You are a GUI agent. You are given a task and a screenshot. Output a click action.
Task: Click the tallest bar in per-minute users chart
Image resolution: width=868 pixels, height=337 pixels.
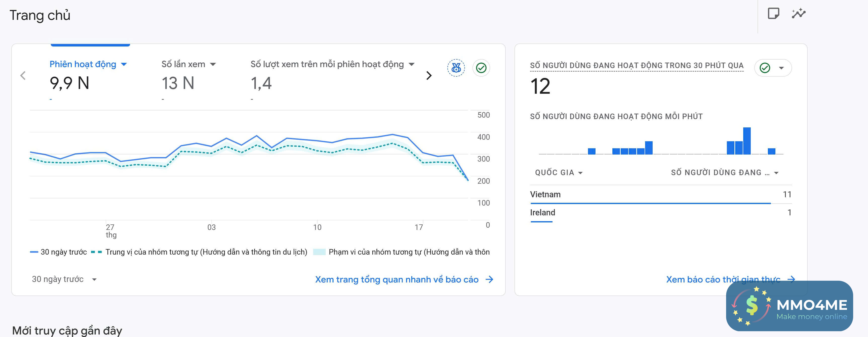(747, 141)
